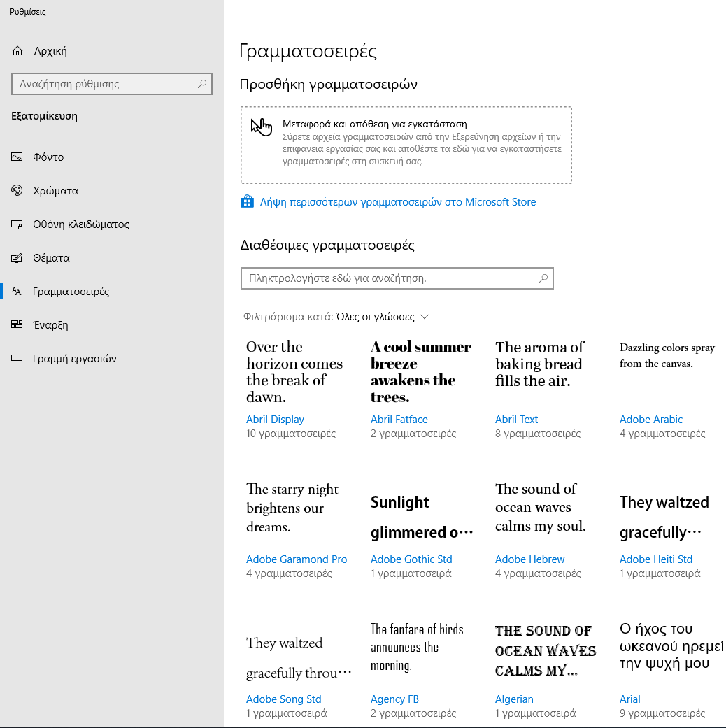
Task: Click '10 γραμματοσειρές' under Abril Display
Action: click(x=291, y=434)
